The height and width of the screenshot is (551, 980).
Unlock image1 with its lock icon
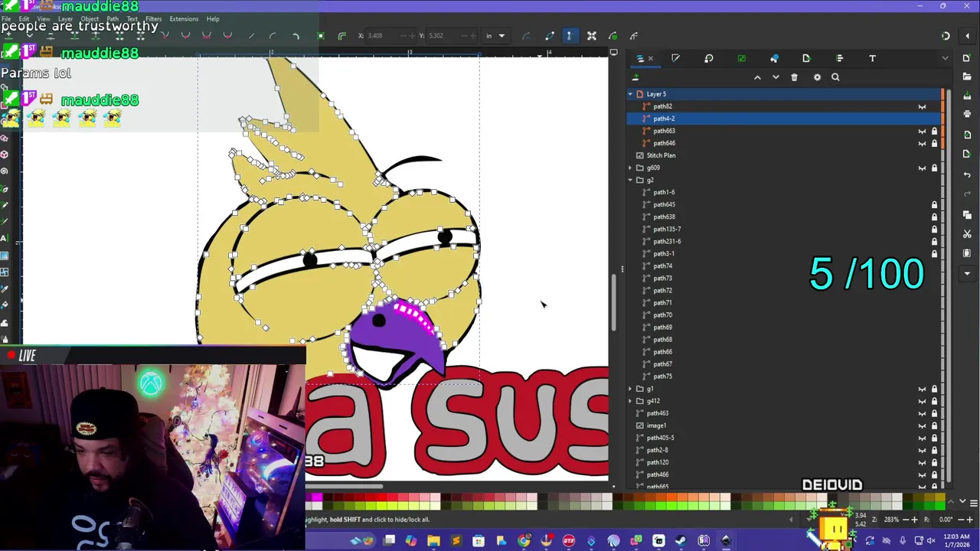(x=934, y=425)
